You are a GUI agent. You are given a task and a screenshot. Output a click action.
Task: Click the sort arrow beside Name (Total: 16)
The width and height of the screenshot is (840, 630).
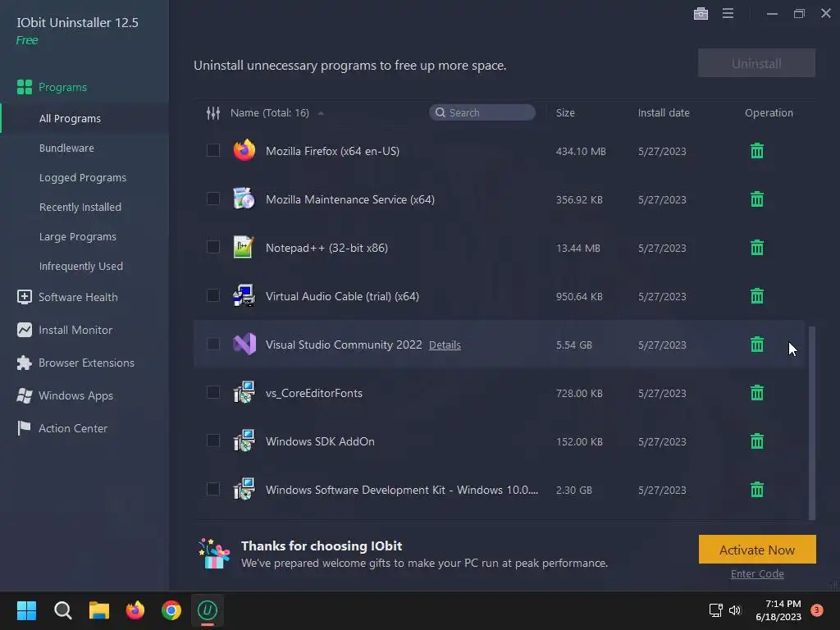pyautogui.click(x=321, y=113)
